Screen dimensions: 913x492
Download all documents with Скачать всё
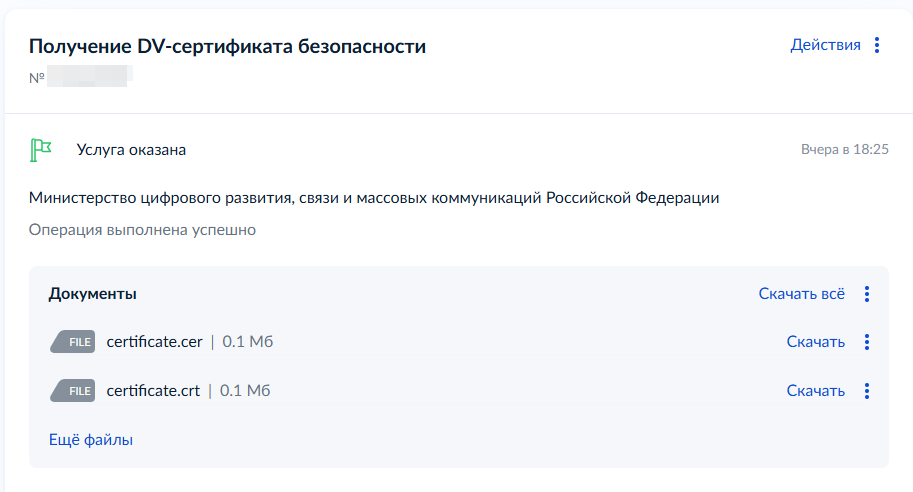tap(801, 294)
